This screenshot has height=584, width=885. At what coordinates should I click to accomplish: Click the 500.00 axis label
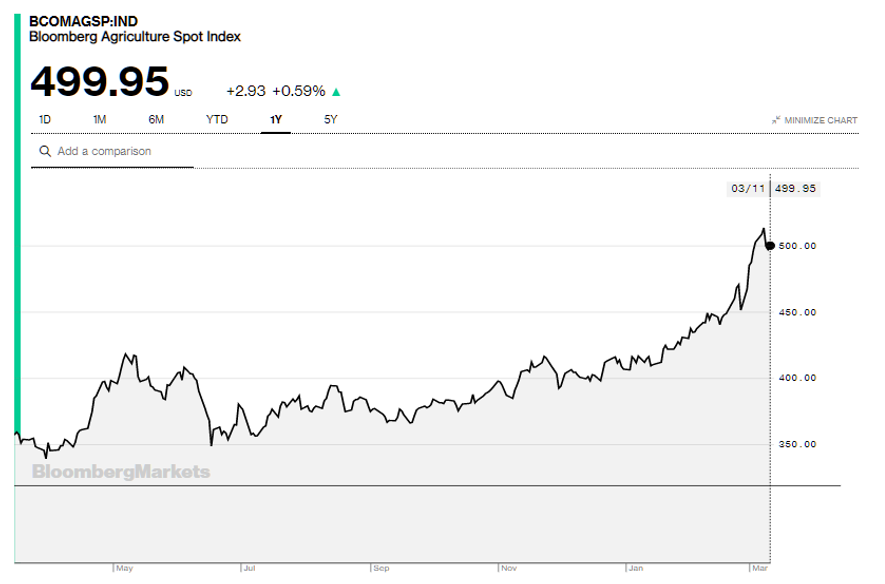pos(797,246)
